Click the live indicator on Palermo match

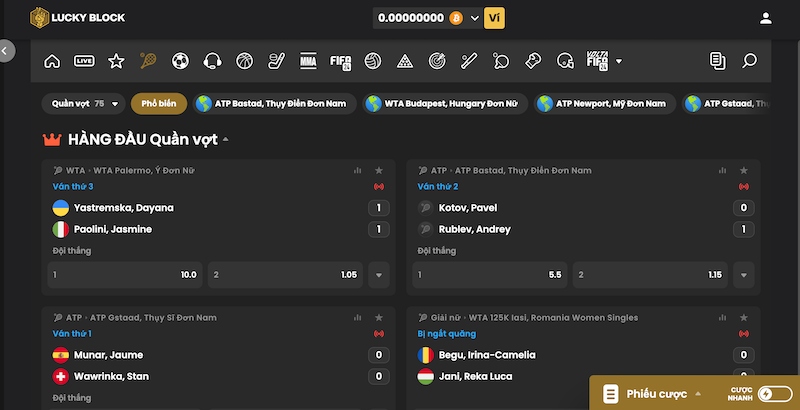click(379, 187)
